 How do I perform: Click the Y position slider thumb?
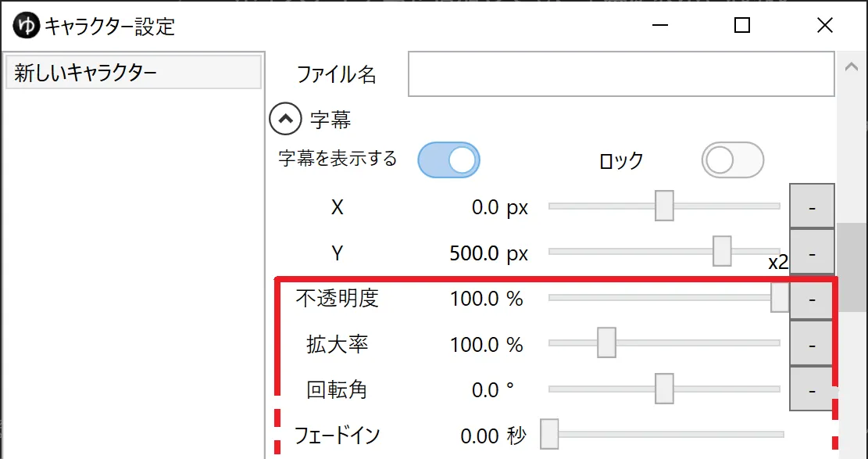click(722, 251)
